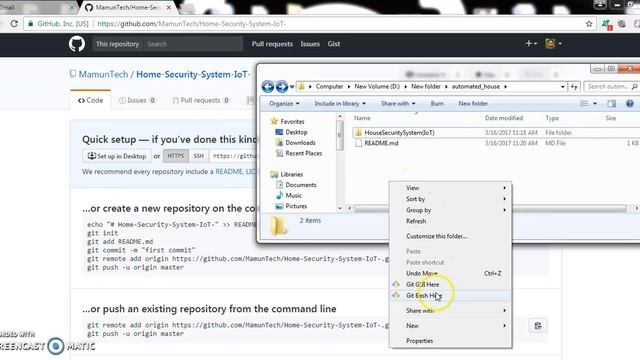Select the HouseSecuritySystem(IoT) folder
640x360 pixels.
[399, 133]
